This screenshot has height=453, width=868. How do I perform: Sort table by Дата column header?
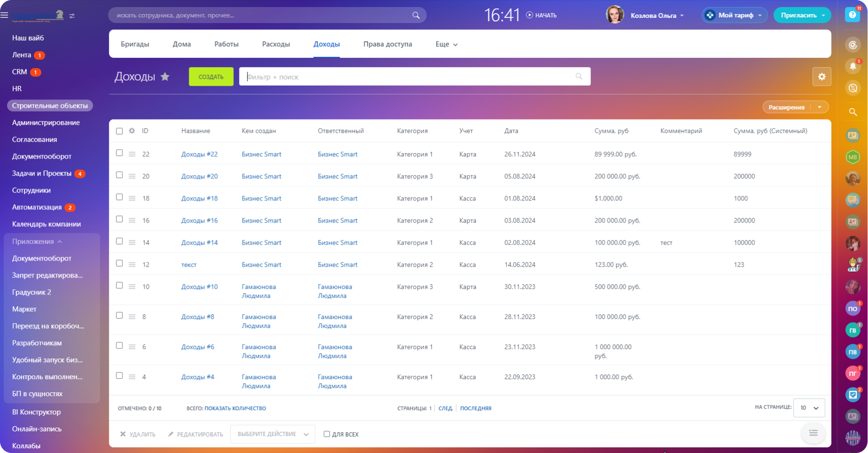(511, 131)
